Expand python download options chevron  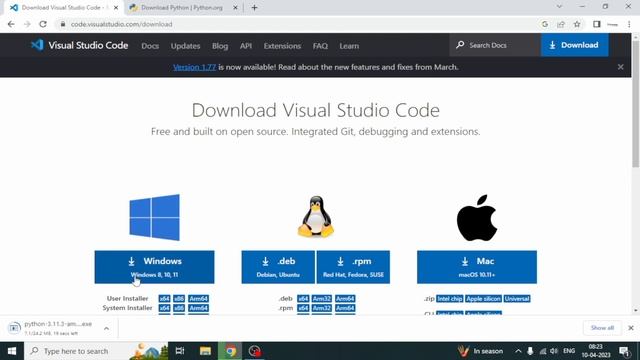(106, 328)
